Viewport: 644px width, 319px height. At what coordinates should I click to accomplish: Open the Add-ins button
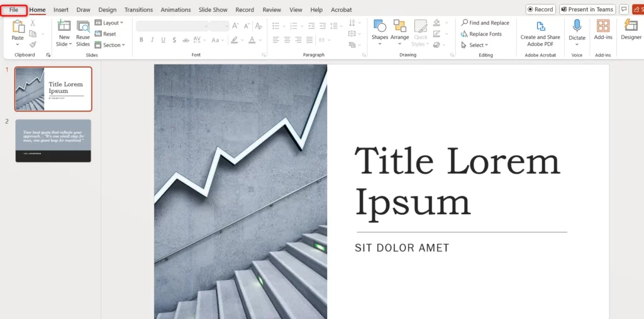(x=603, y=30)
